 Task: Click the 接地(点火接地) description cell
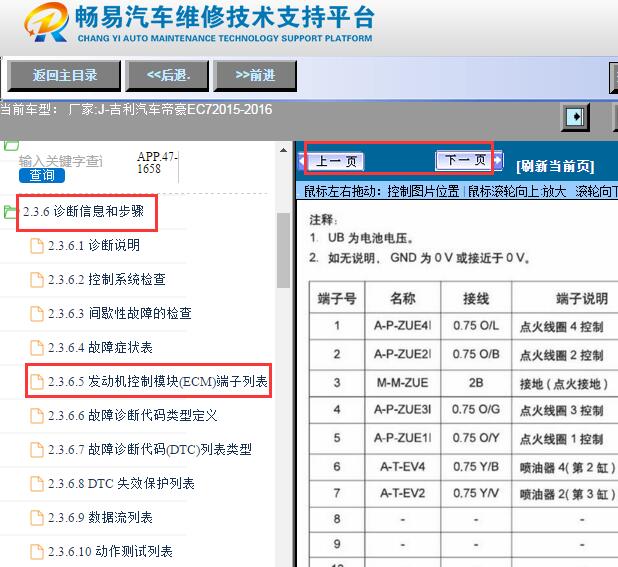(565, 383)
